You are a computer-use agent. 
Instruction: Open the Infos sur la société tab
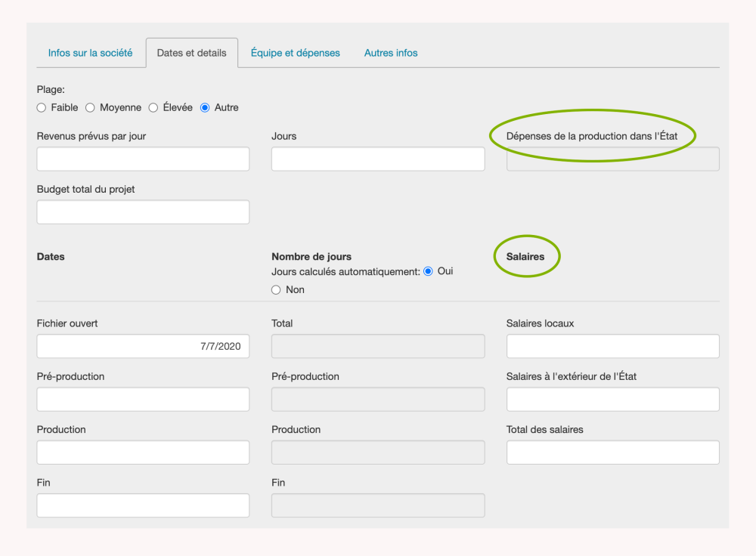90,53
